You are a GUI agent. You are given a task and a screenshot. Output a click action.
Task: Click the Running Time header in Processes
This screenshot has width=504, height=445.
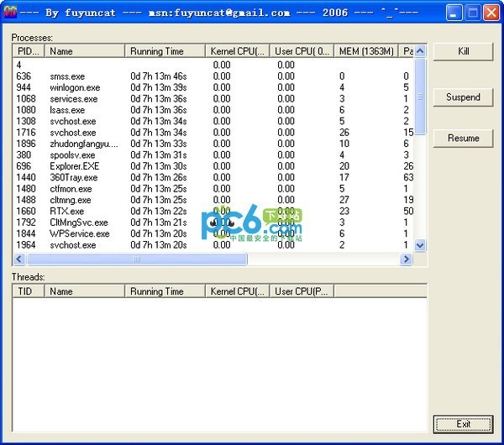coord(165,51)
